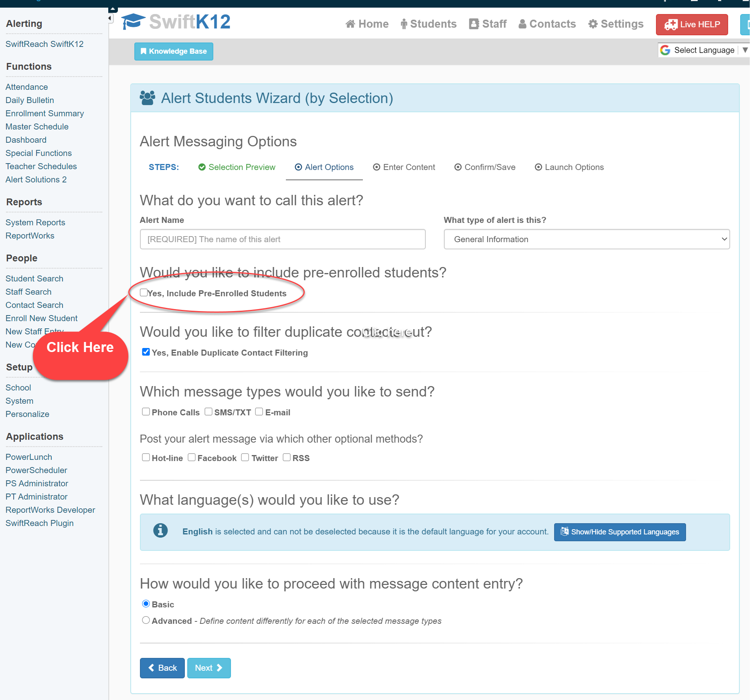Enable Phone Calls message type
Image resolution: width=751 pixels, height=700 pixels.
click(x=146, y=412)
